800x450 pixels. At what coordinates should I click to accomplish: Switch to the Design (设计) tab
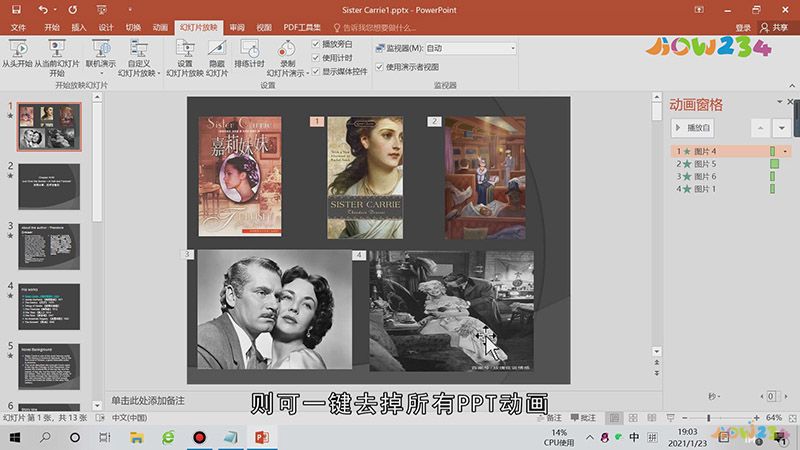106,28
